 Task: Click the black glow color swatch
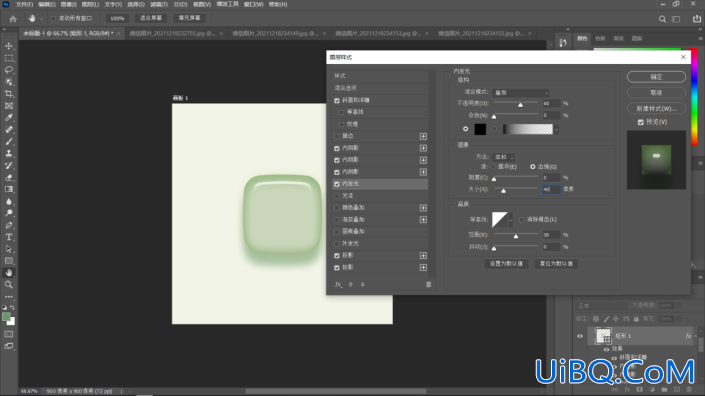click(480, 129)
